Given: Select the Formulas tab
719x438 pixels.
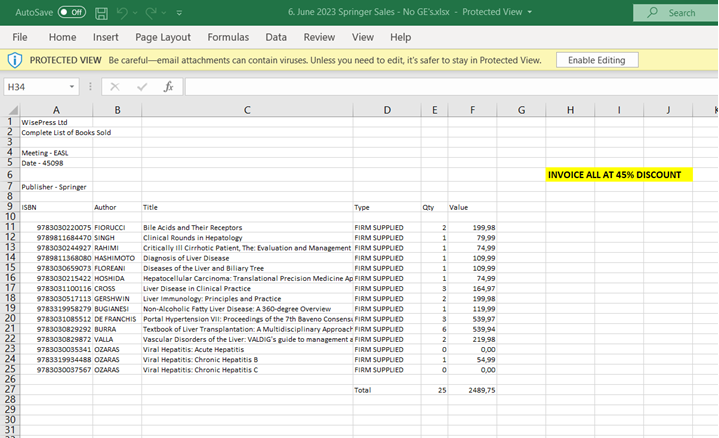Looking at the screenshot, I should [228, 37].
